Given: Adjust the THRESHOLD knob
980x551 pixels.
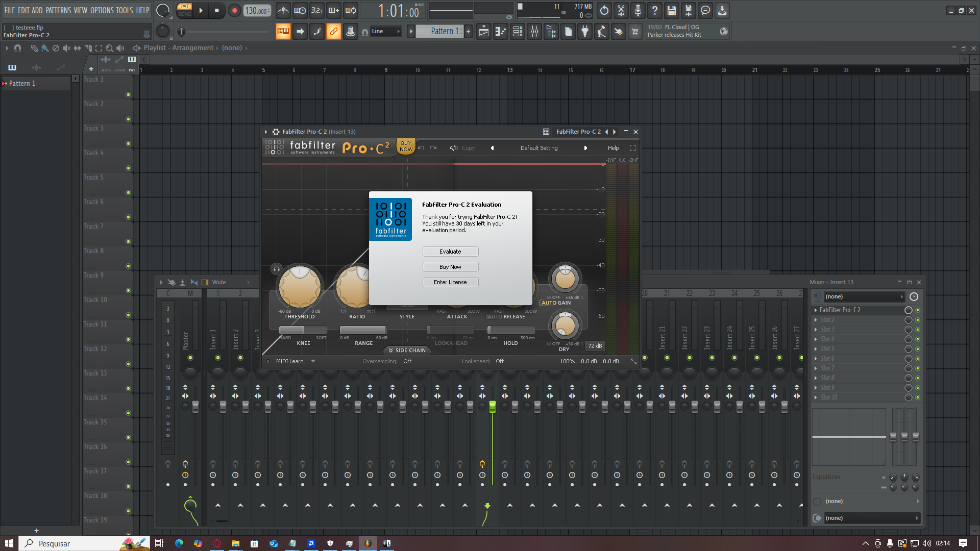Looking at the screenshot, I should [300, 287].
